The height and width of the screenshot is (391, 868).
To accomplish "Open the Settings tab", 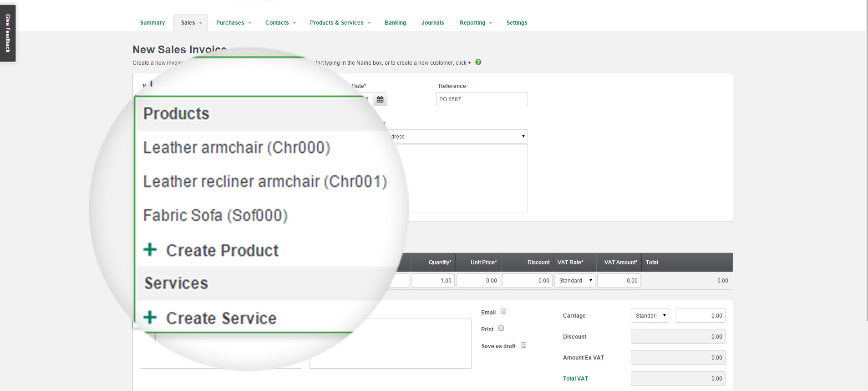I will point(517,23).
